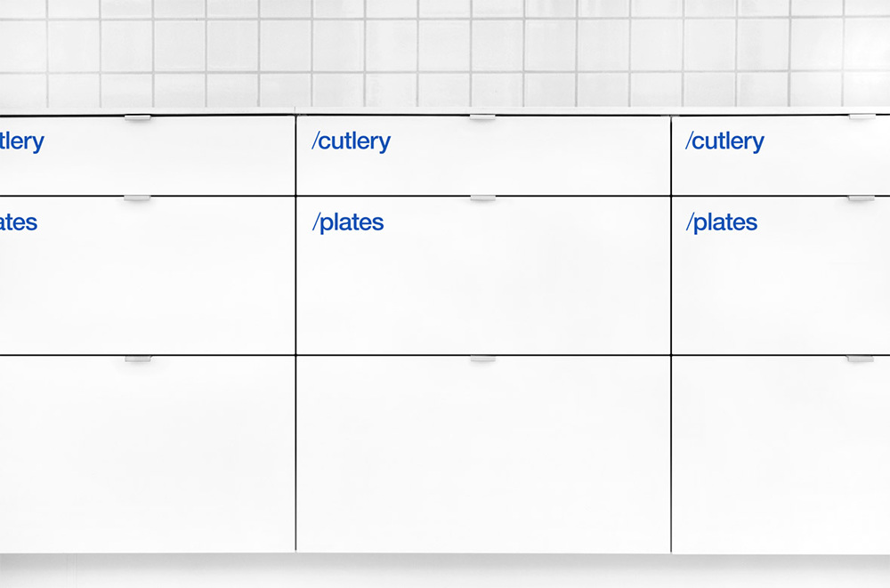The height and width of the screenshot is (588, 890).
Task: Click the cut-off 'tlery' label on the left drawer
Action: 21,142
